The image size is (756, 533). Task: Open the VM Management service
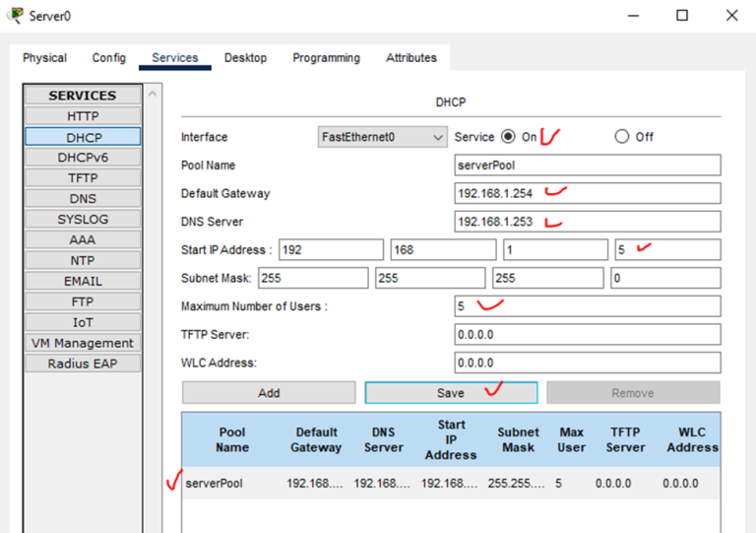point(83,343)
